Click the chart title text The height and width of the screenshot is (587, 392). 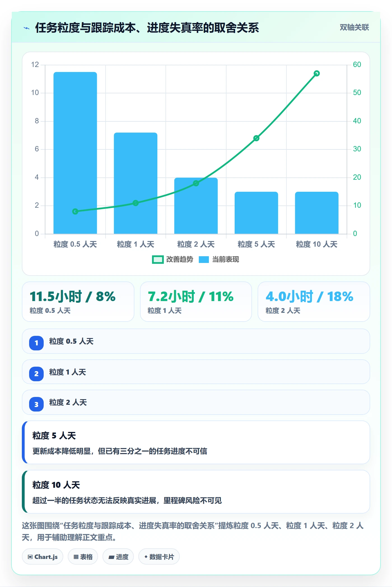coord(147,28)
